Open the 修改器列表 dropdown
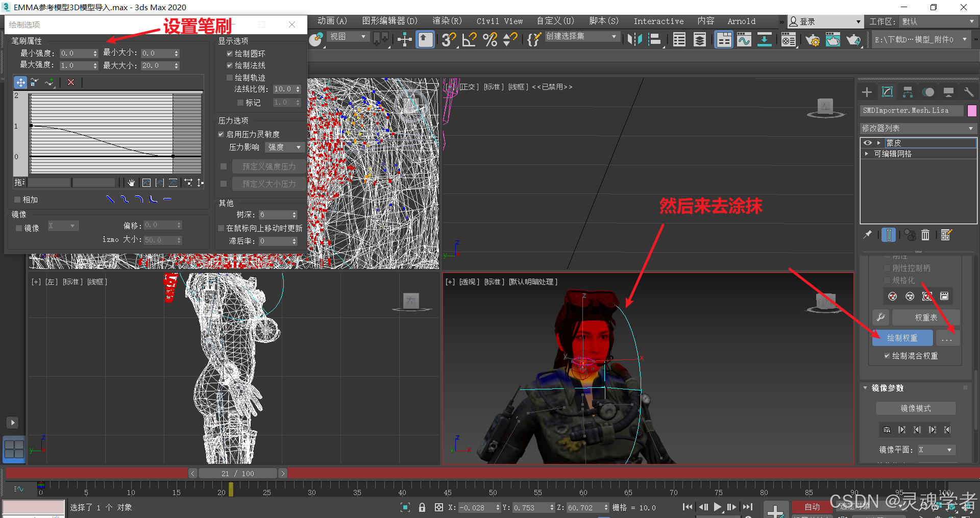The height and width of the screenshot is (518, 980). coord(918,128)
